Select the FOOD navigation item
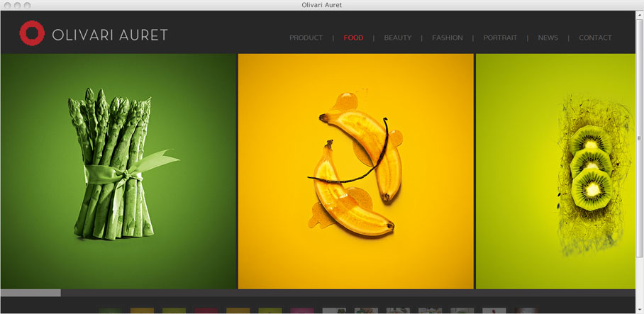 point(354,38)
